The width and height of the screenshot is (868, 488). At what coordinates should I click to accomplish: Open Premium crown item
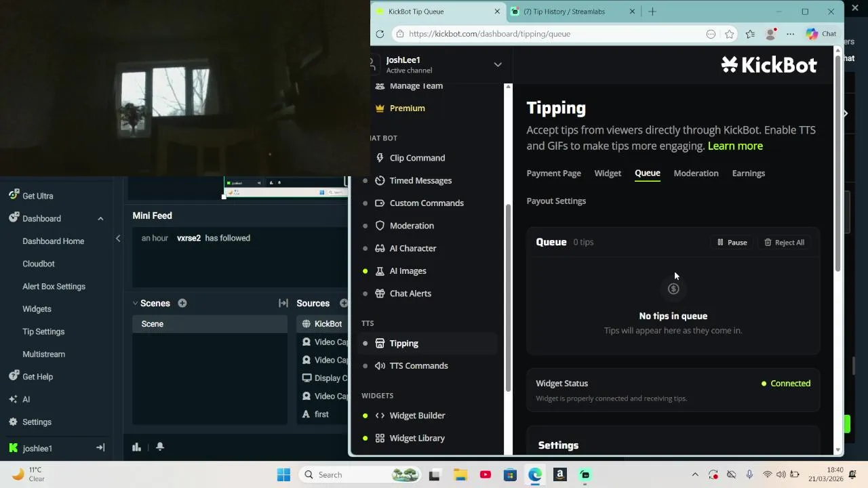407,108
